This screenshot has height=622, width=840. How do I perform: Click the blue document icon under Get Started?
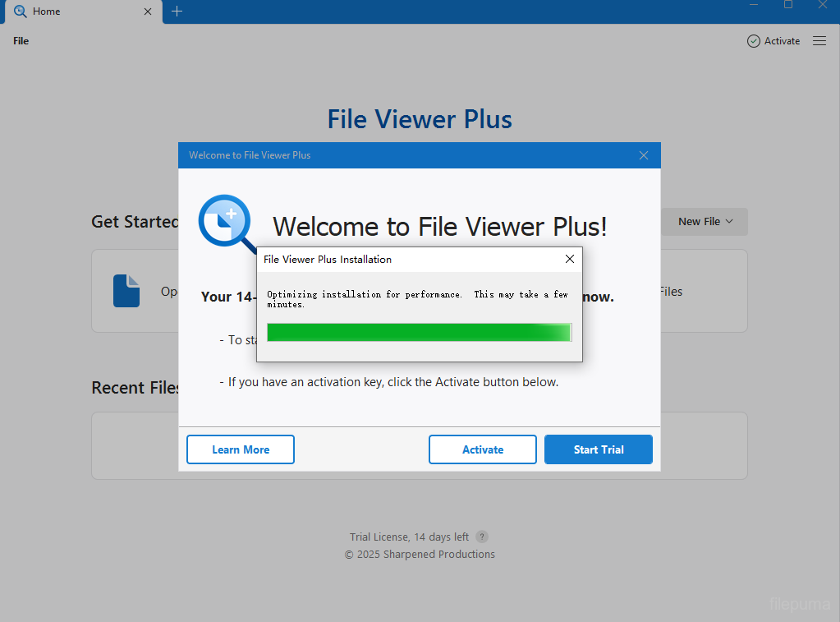pyautogui.click(x=126, y=291)
